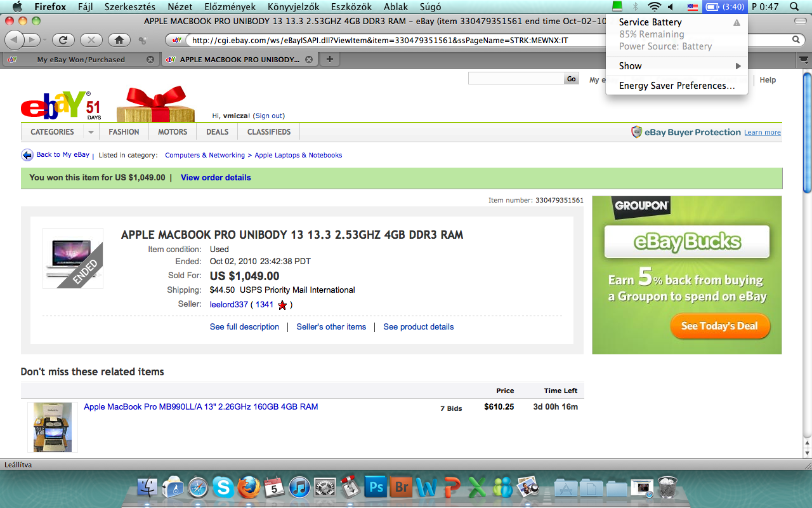Reload the page with the refresh button
This screenshot has height=508, width=812.
point(63,40)
